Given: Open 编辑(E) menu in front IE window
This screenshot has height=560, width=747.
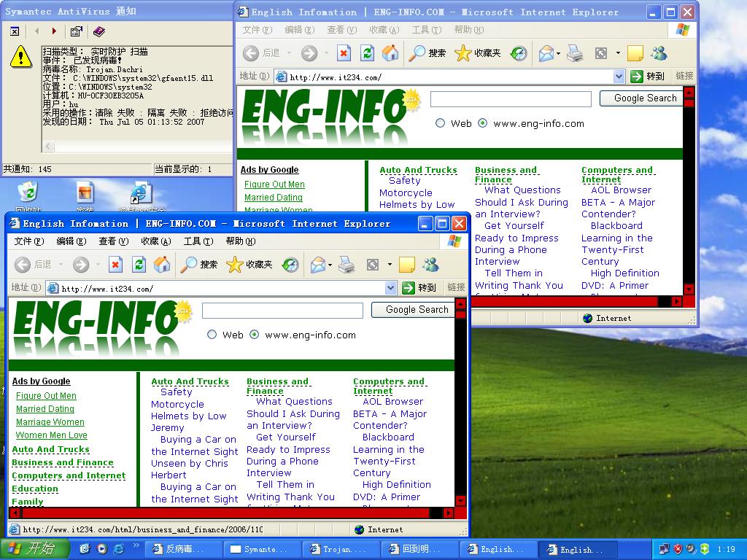Looking at the screenshot, I should pos(71,241).
